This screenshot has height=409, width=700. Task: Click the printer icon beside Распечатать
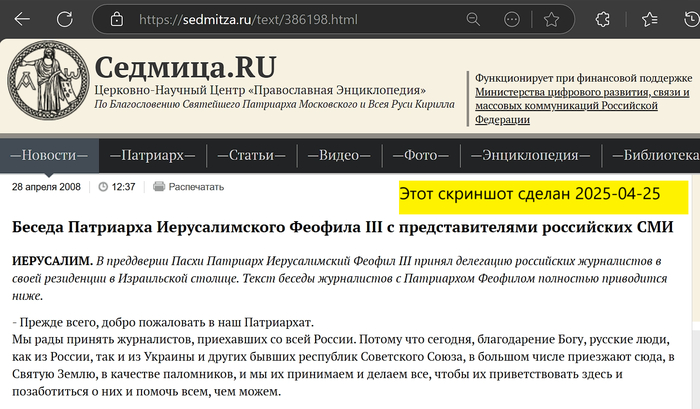pyautogui.click(x=156, y=186)
